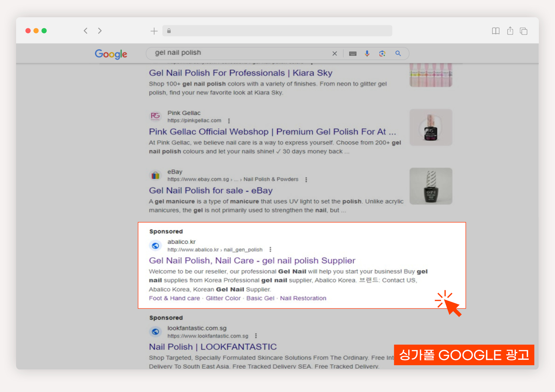
Task: Click the eBay site favicon
Action: (x=155, y=175)
